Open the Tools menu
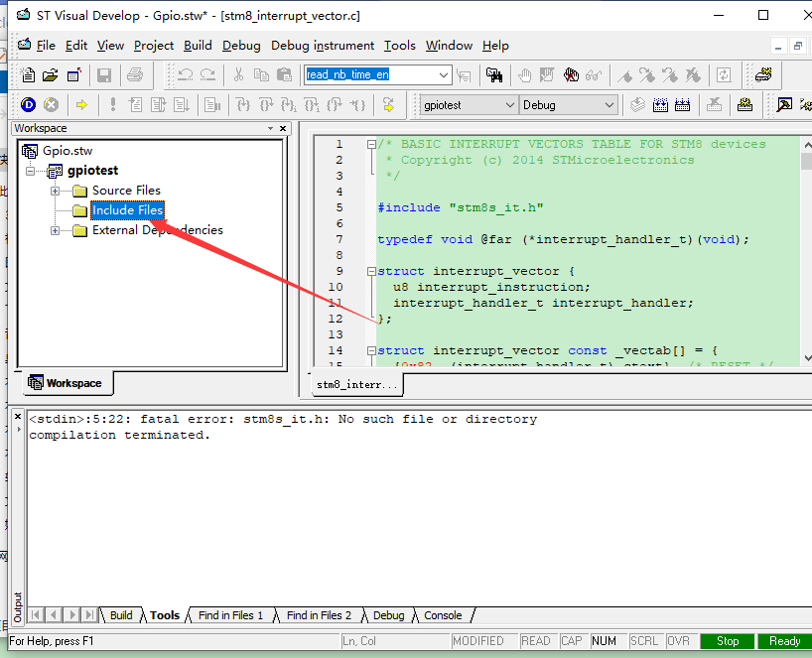 [400, 46]
